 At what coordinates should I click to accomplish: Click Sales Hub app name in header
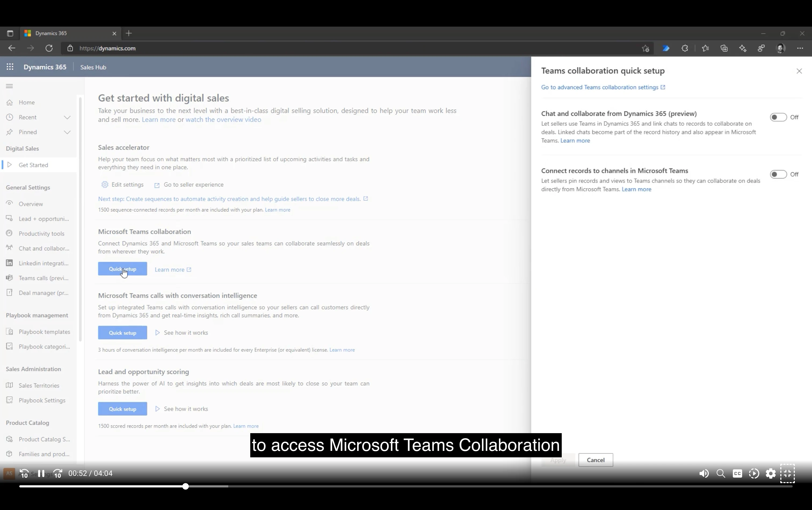93,67
